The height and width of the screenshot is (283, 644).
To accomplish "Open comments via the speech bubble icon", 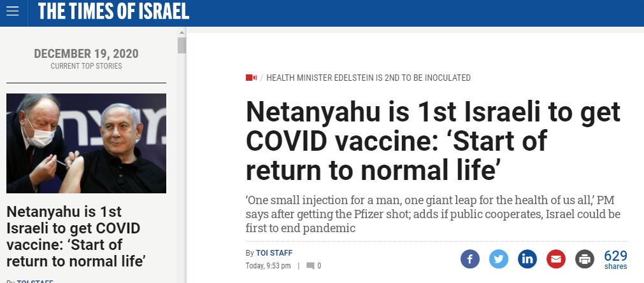I will [310, 266].
